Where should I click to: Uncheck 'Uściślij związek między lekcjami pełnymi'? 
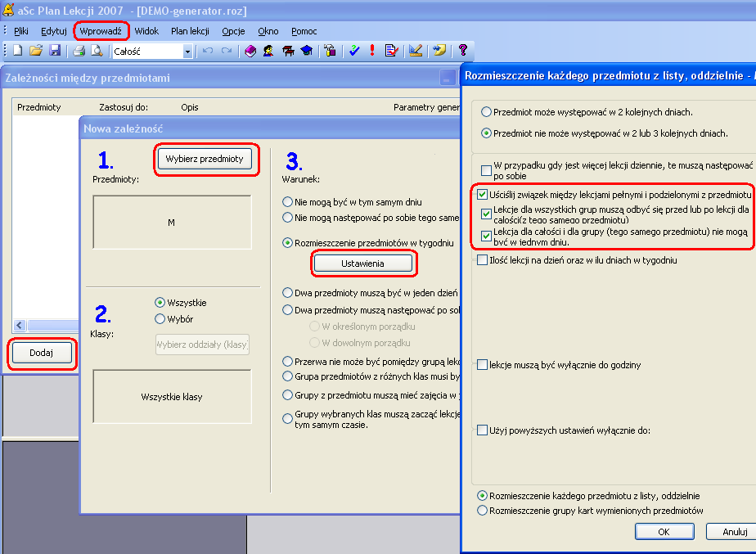click(482, 195)
